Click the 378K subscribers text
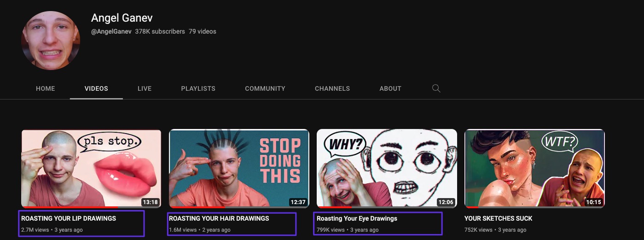The height and width of the screenshot is (240, 644). [x=160, y=31]
